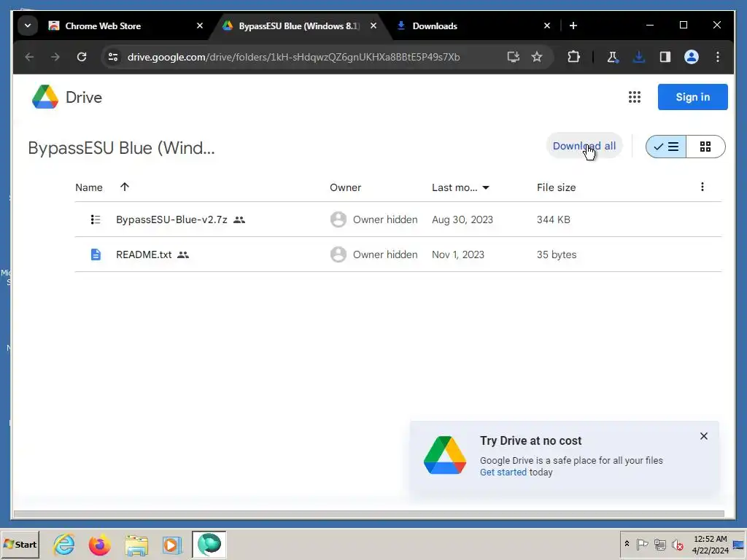
Task: Switch to the Downloads tab
Action: 435,26
